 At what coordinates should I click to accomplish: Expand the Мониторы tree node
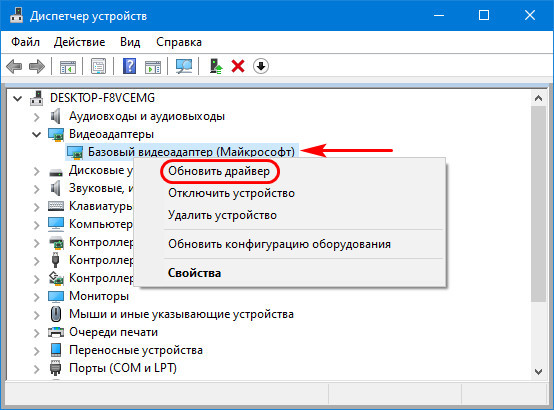click(36, 296)
